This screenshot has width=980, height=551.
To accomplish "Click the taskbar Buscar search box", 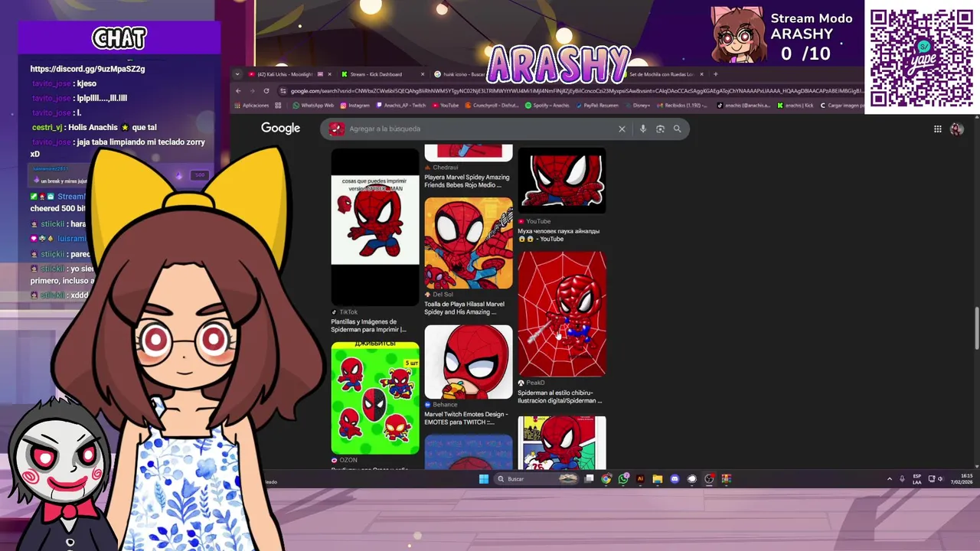I will [536, 479].
